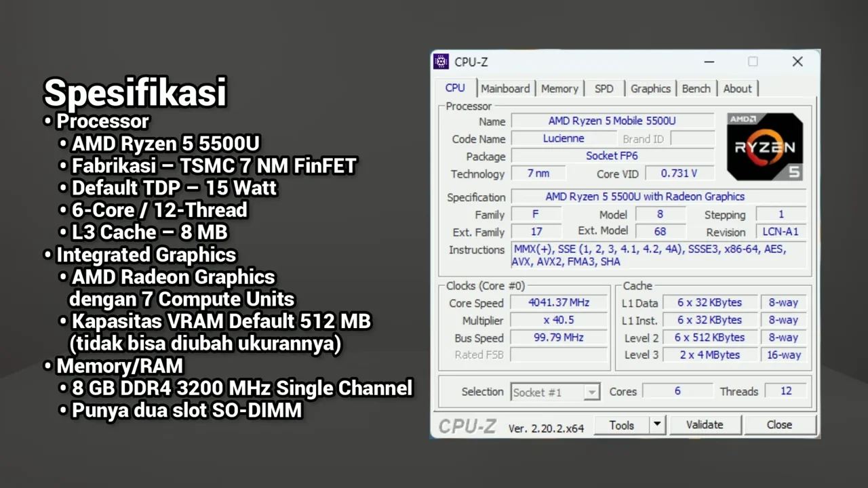Click the Bus Speed value 99.79 MHz
The image size is (868, 488).
coord(559,338)
